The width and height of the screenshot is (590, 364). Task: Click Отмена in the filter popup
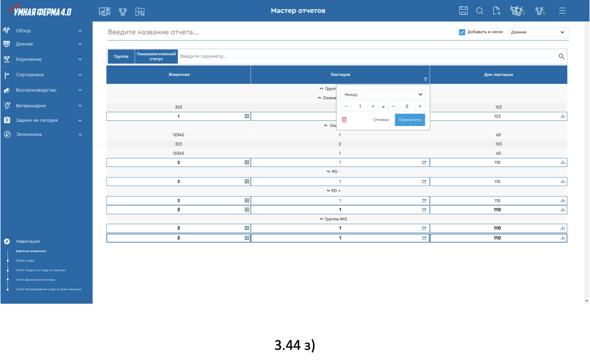pyautogui.click(x=381, y=120)
